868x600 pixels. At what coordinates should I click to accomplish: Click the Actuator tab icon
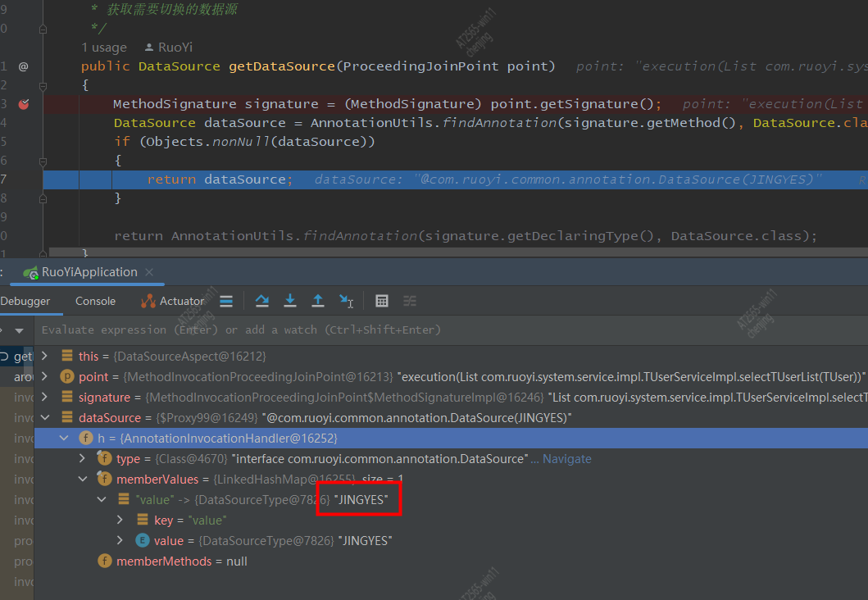pos(148,301)
